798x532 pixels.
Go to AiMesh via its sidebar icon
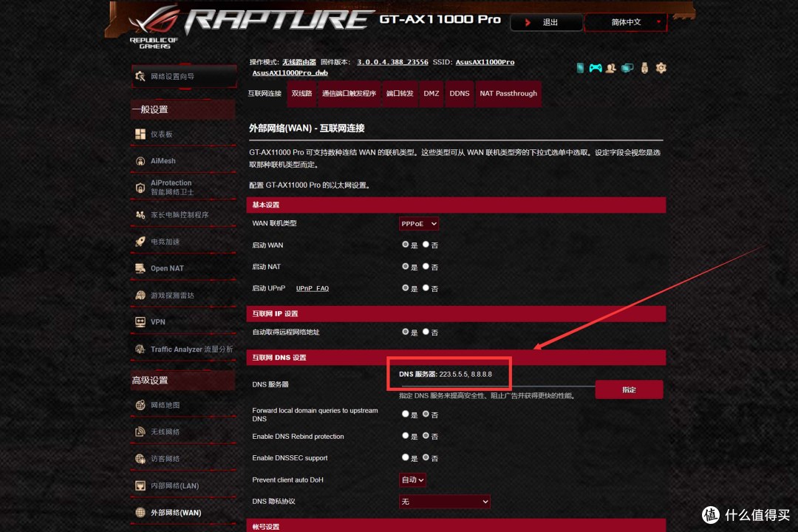[140, 161]
